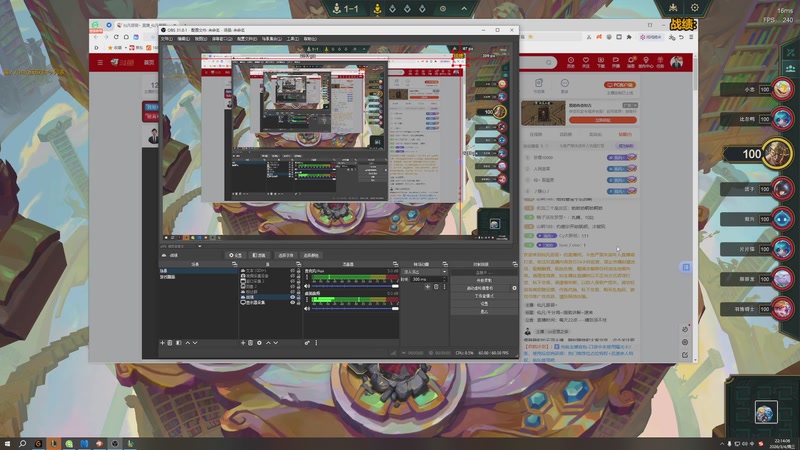The height and width of the screenshot is (450, 800).
Task: Open OBS 工具 menu
Action: (293, 39)
